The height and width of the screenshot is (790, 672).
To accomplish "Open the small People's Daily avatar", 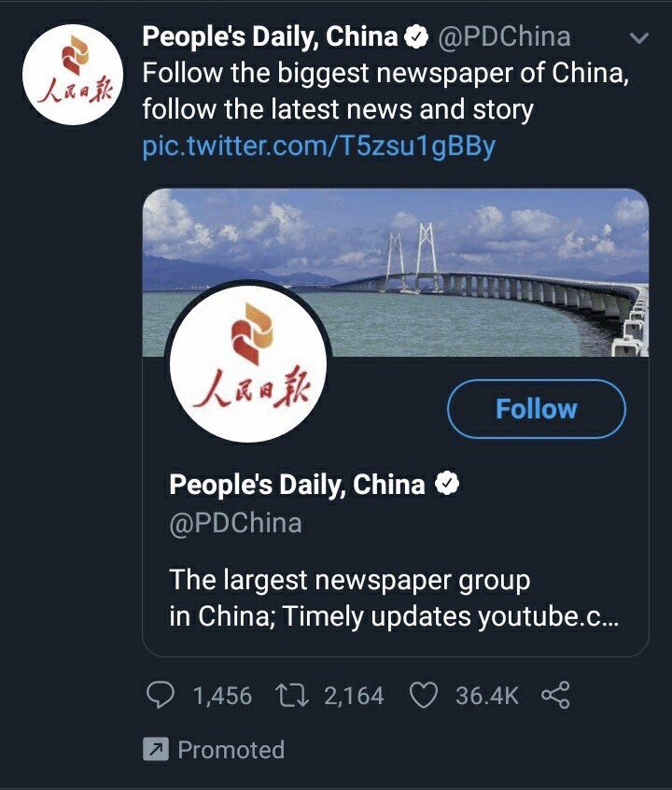I will (73, 75).
